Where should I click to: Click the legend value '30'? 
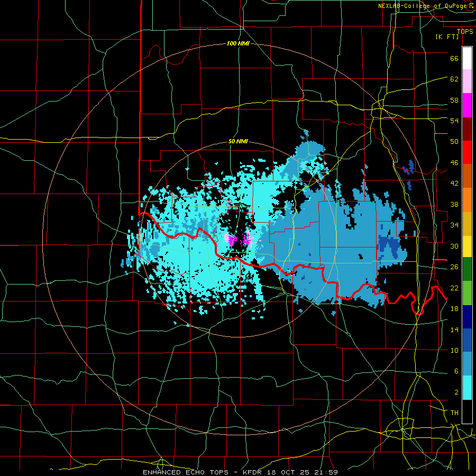coord(454,246)
